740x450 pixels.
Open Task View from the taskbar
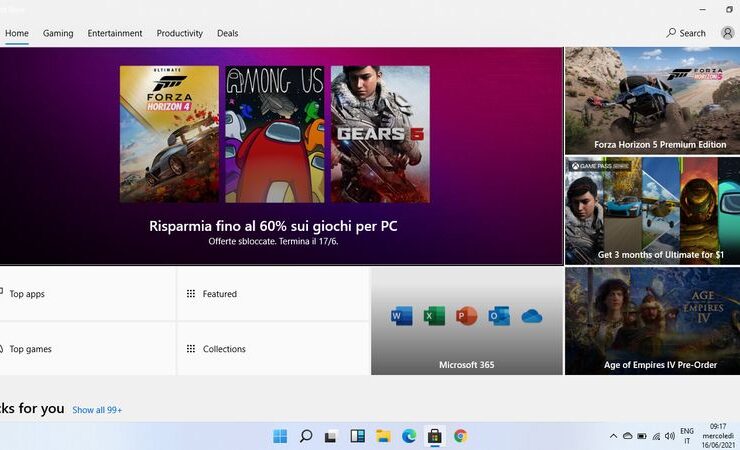tap(330, 436)
